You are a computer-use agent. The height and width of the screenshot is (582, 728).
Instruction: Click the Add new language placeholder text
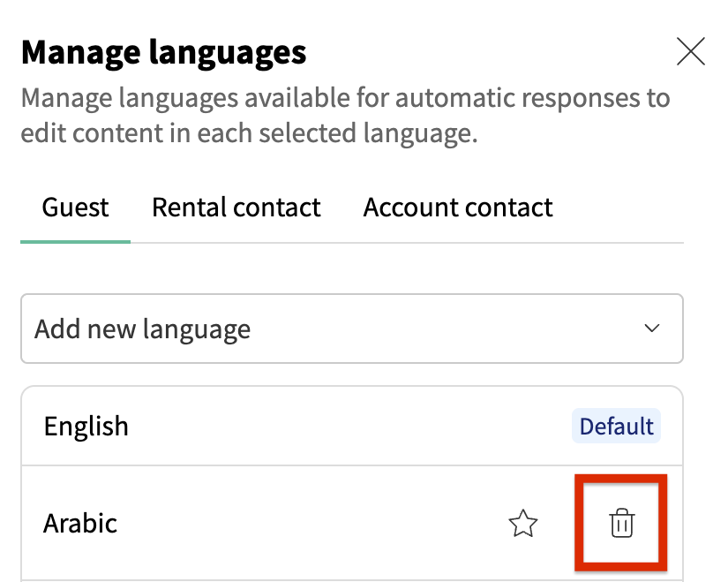143,329
